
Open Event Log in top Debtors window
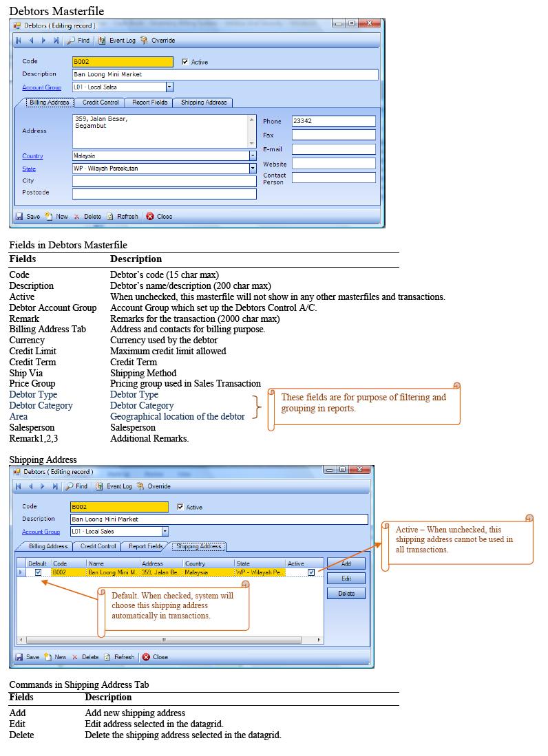tap(102, 41)
